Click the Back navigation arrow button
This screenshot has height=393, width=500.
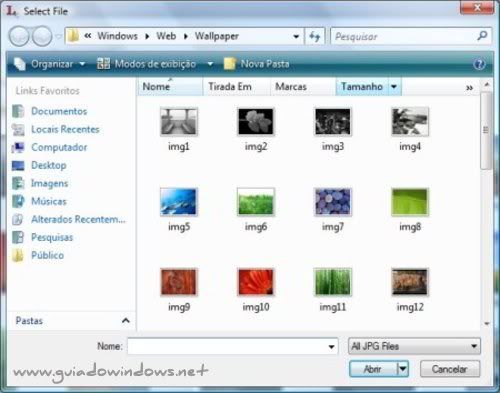point(19,36)
